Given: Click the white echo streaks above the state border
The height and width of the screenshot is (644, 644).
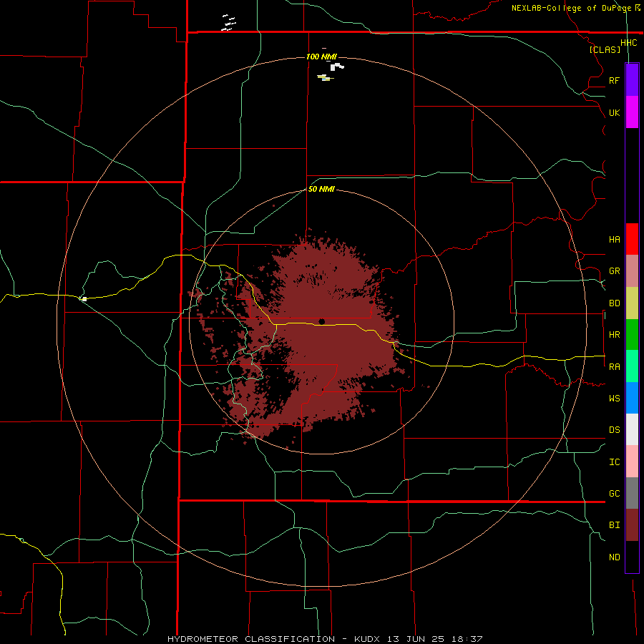Looking at the screenshot, I should tap(228, 23).
